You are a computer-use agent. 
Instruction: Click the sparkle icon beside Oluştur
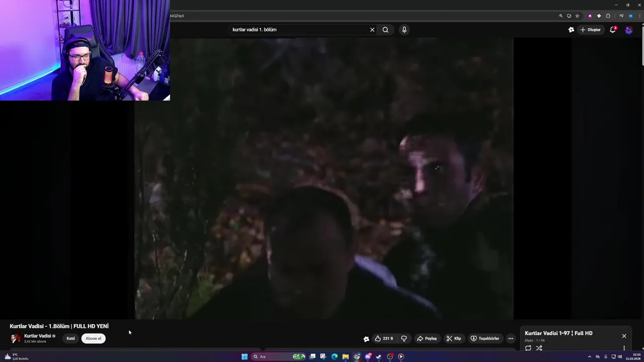pos(571,30)
